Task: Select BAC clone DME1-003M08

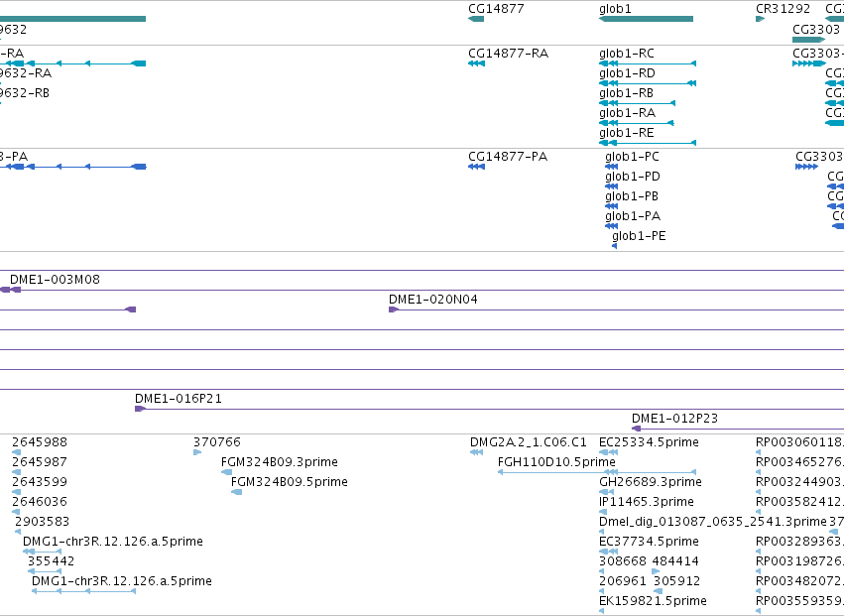Action: (55, 280)
